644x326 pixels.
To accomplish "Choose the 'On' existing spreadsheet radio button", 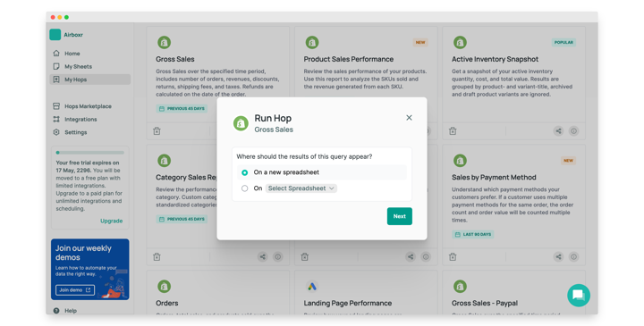I will click(x=245, y=188).
